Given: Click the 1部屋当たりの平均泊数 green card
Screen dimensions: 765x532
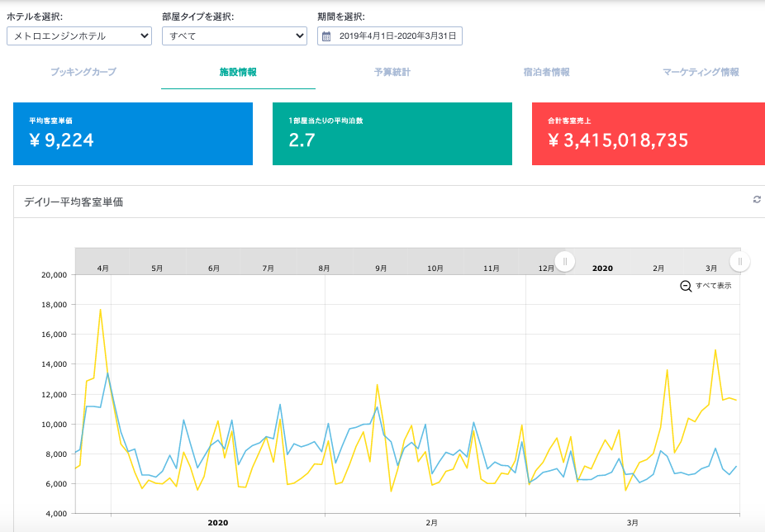Looking at the screenshot, I should pyautogui.click(x=392, y=134).
